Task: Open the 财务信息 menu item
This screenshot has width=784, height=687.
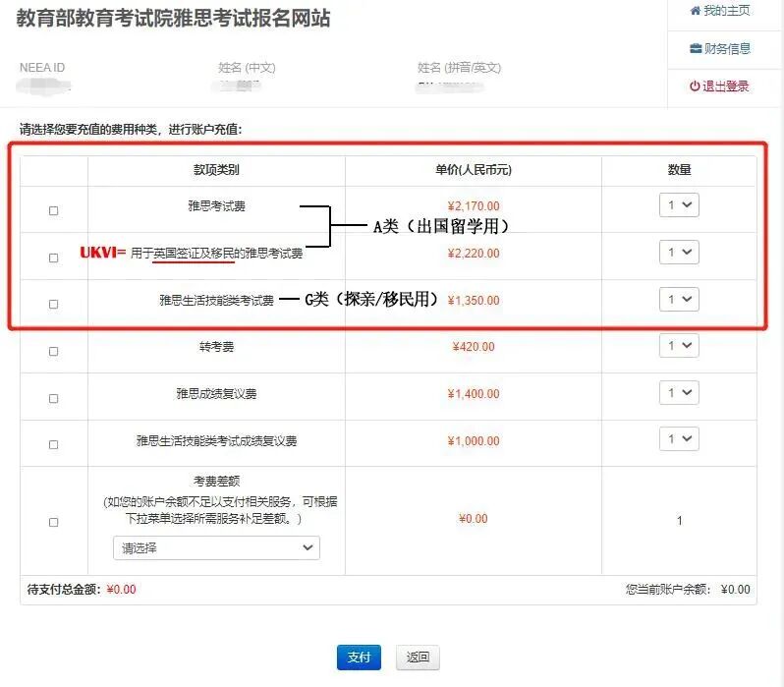Action: (x=726, y=49)
